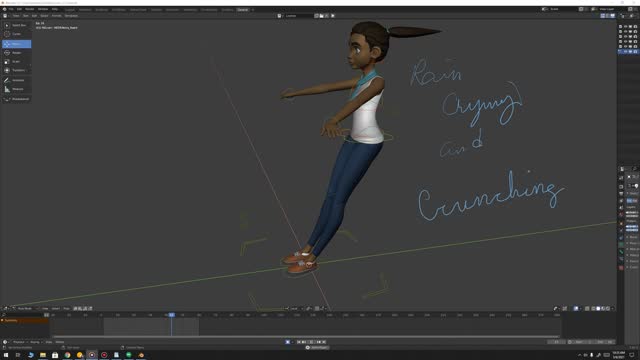Screen dimensions: 640x360
Task: Open timeline Keying popover
Action: pos(36,342)
